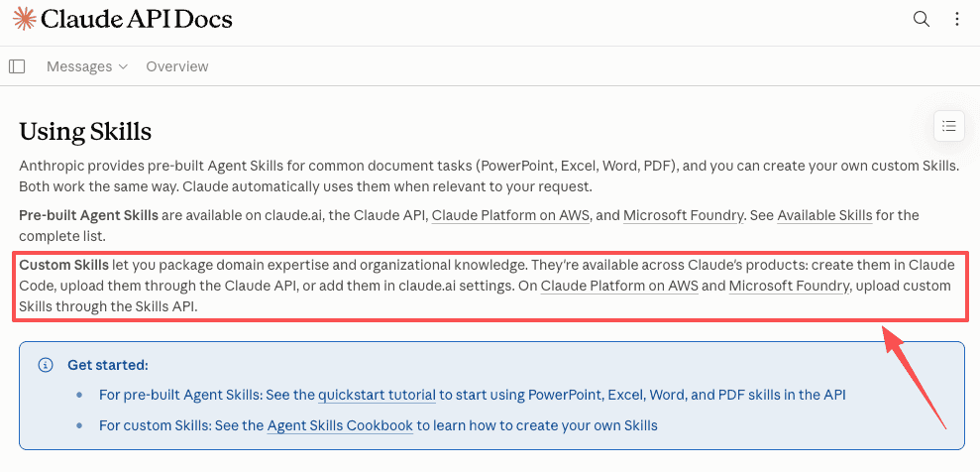Click the Using Skills heading
The width and height of the screenshot is (980, 472).
pyautogui.click(x=85, y=132)
